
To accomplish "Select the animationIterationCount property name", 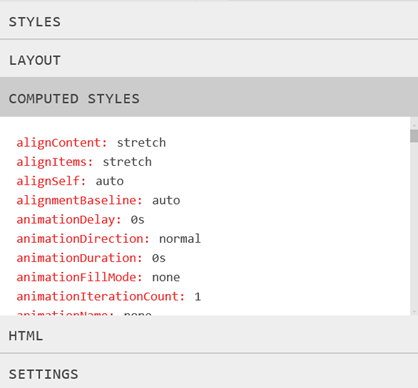I will (100, 296).
